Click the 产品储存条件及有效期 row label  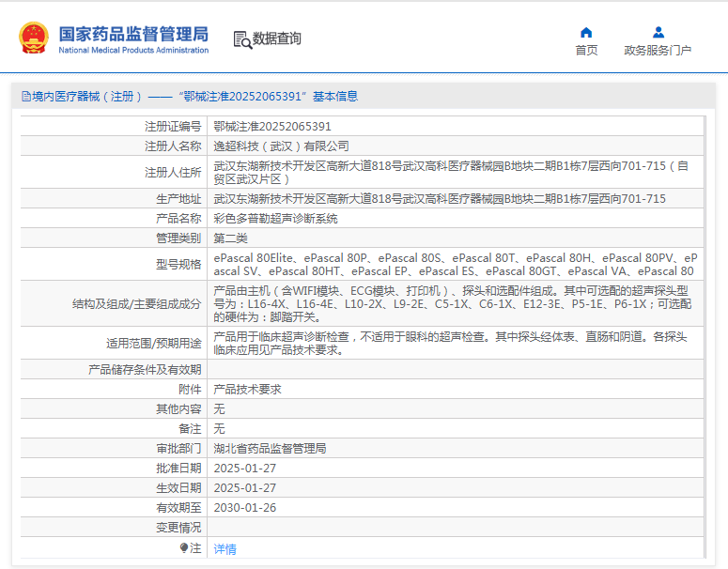point(145,369)
